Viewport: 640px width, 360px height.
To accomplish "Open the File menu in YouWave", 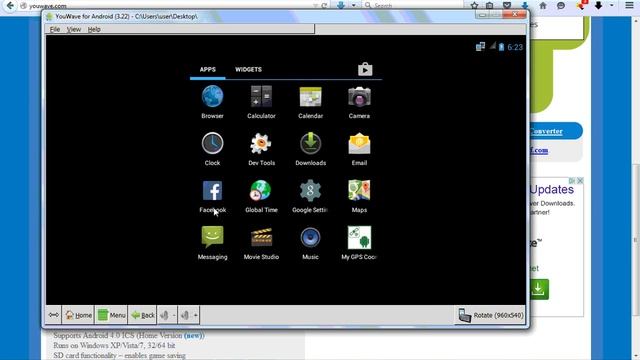I will 55,29.
